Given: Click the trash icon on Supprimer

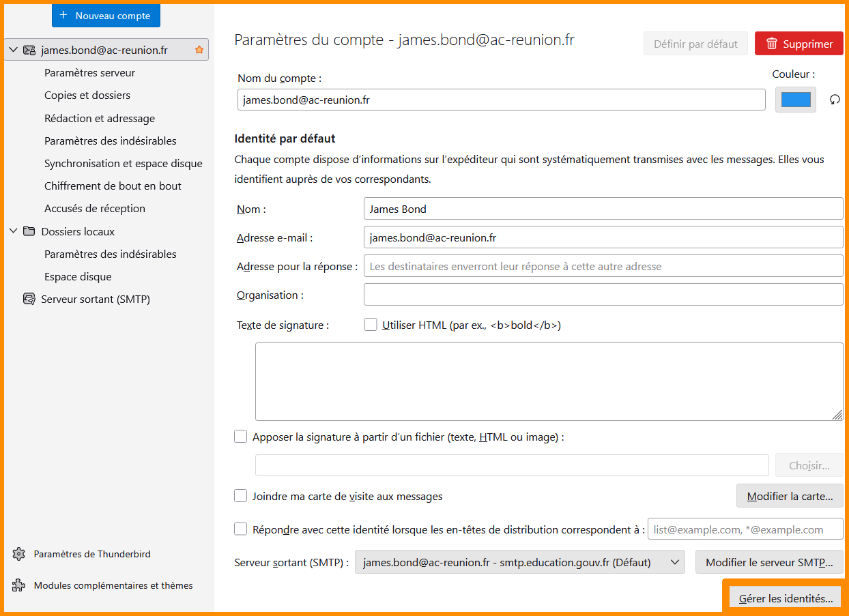Looking at the screenshot, I should coord(772,44).
